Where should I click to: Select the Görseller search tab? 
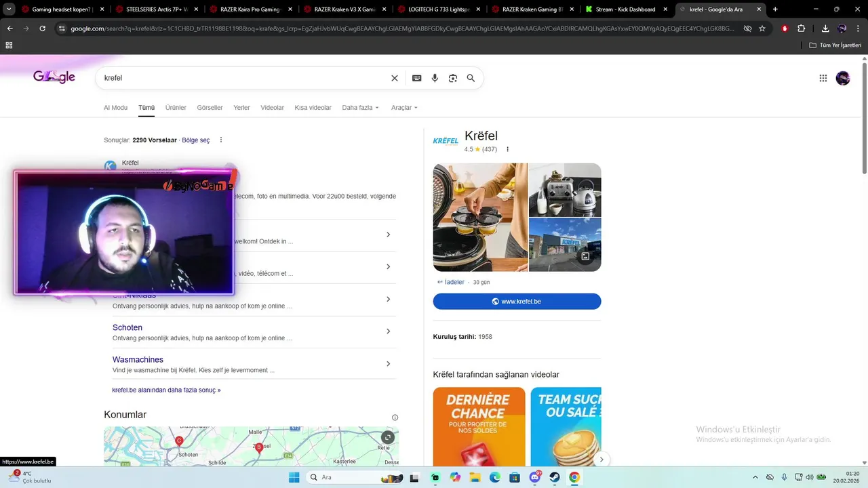[210, 108]
